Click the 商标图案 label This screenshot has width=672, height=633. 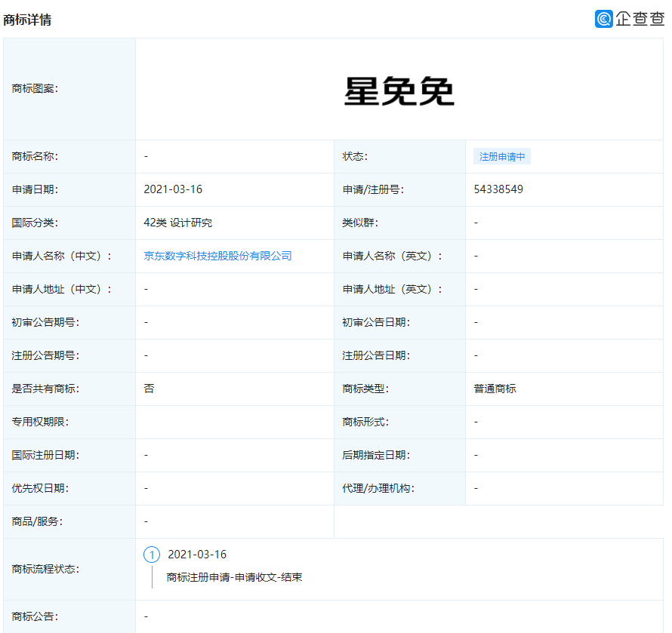pos(35,89)
